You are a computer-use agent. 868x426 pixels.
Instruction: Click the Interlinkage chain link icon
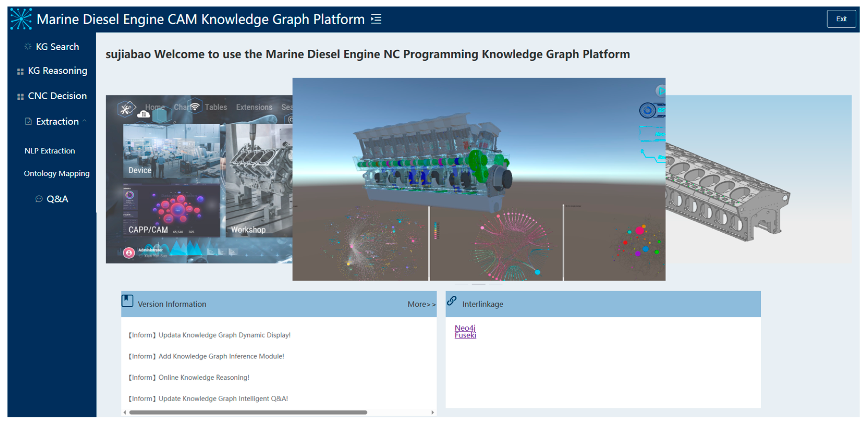tap(451, 301)
